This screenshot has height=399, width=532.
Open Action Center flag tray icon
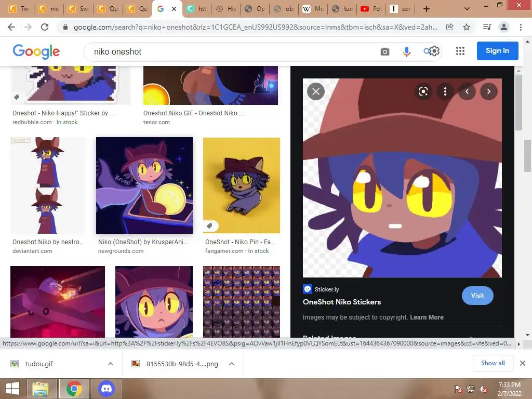click(x=458, y=389)
